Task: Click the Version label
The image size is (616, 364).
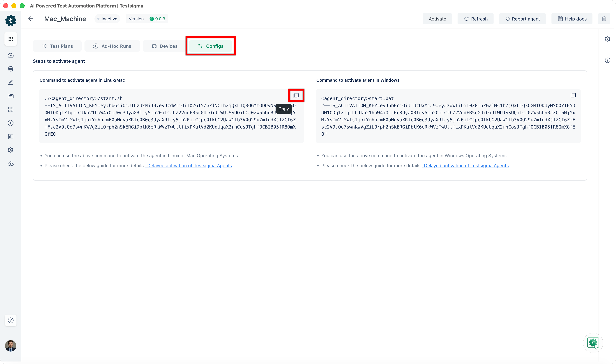Action: point(136,19)
